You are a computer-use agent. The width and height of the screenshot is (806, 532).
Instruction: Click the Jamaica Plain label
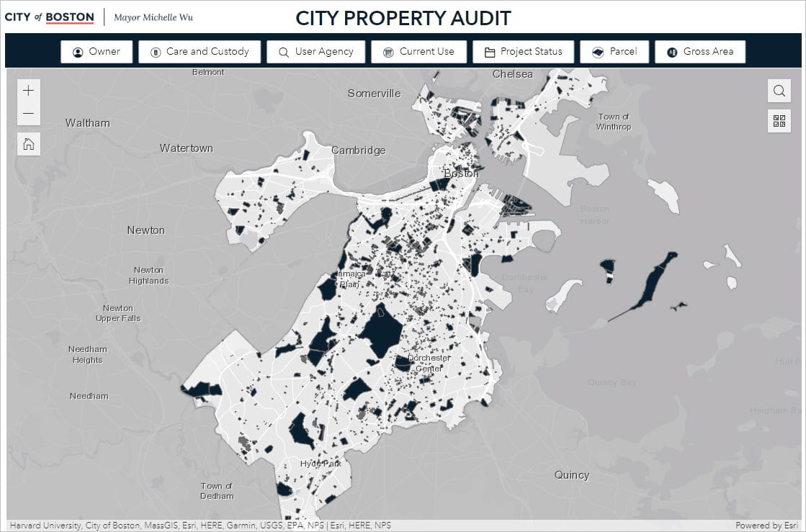(x=349, y=279)
